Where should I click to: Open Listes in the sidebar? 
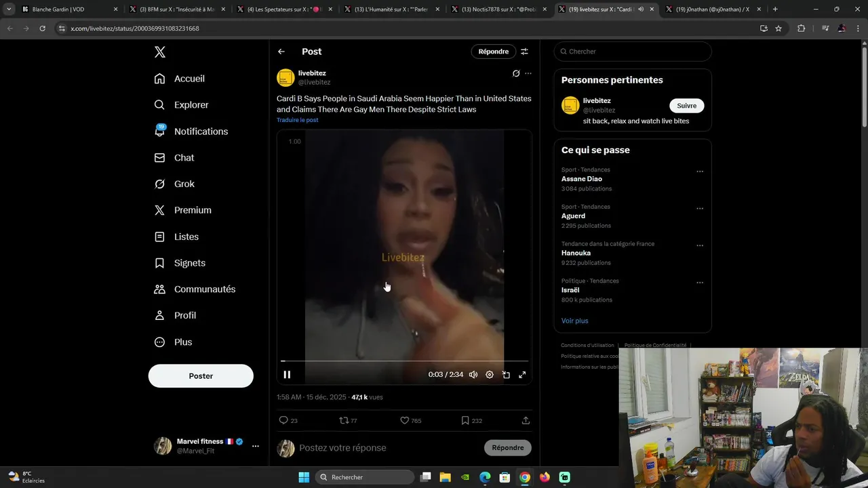click(x=176, y=237)
